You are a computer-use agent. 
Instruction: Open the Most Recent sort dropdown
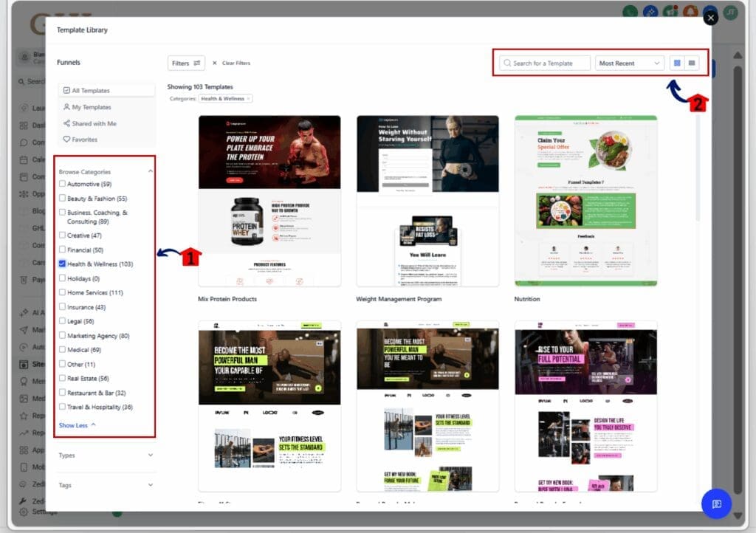pyautogui.click(x=629, y=63)
